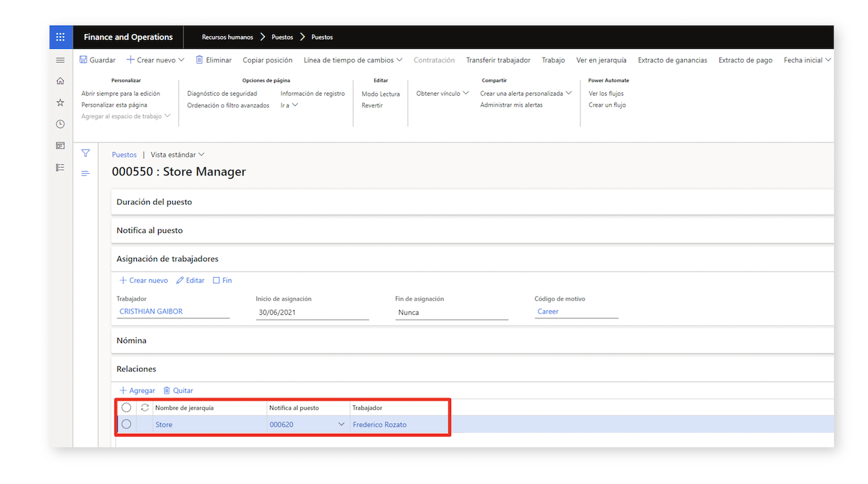Screen dimensions: 868x484
Task: Click the grid refresh icon in the header
Action: (x=144, y=408)
